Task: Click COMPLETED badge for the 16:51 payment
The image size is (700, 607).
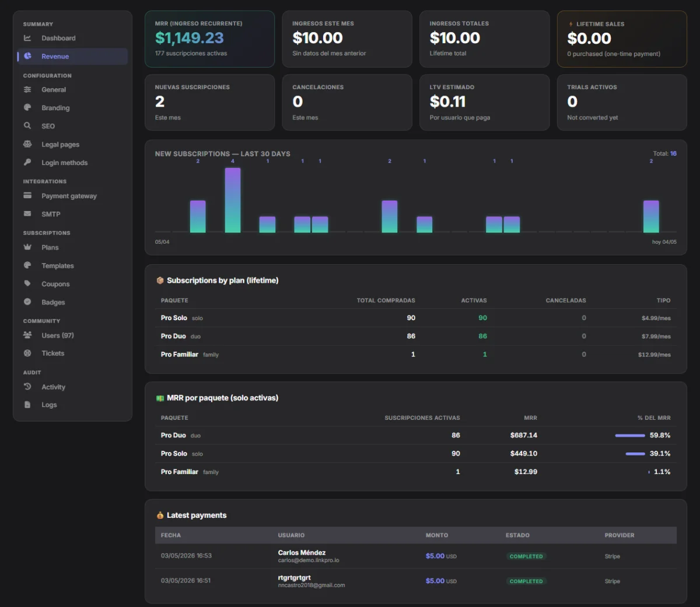Action: coord(526,581)
